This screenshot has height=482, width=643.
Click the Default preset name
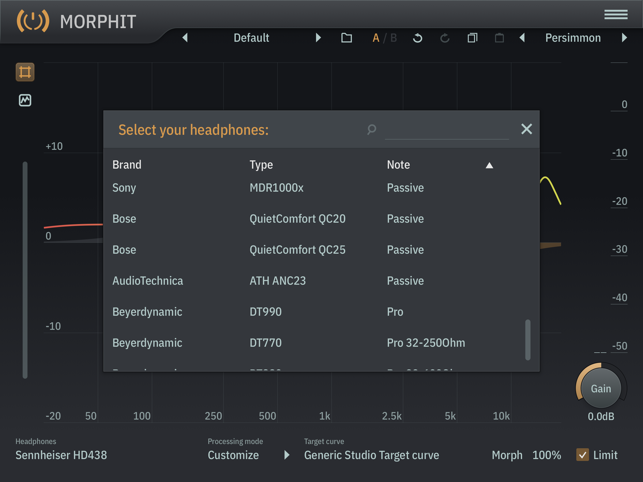pos(251,38)
